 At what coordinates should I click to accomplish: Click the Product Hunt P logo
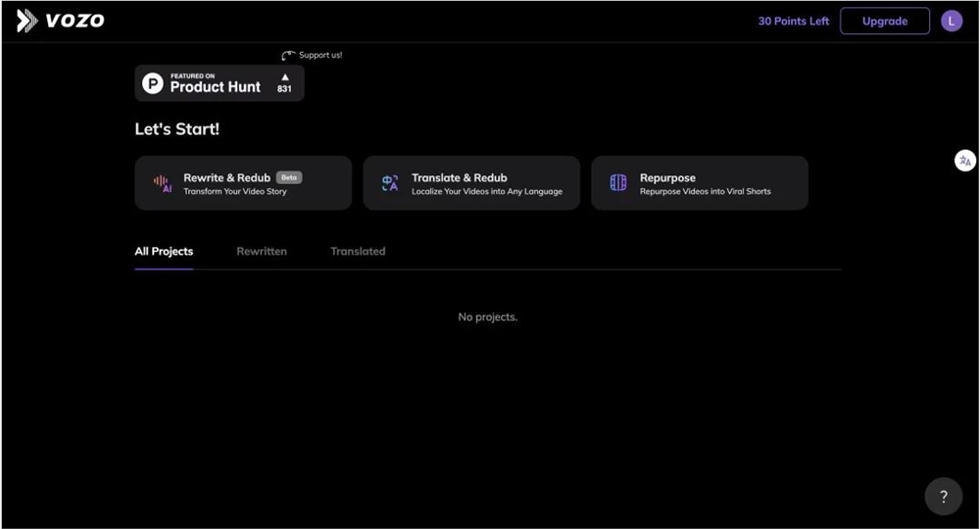[153, 83]
